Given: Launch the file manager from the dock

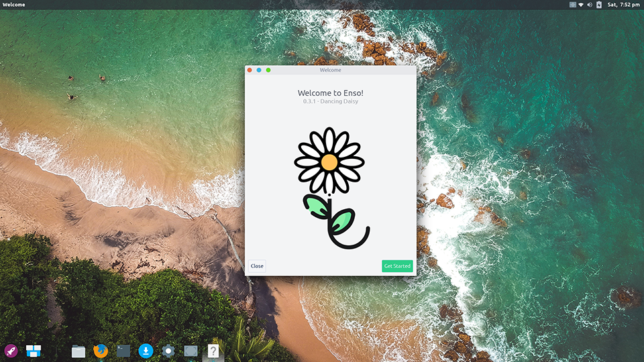Looking at the screenshot, I should click(78, 351).
